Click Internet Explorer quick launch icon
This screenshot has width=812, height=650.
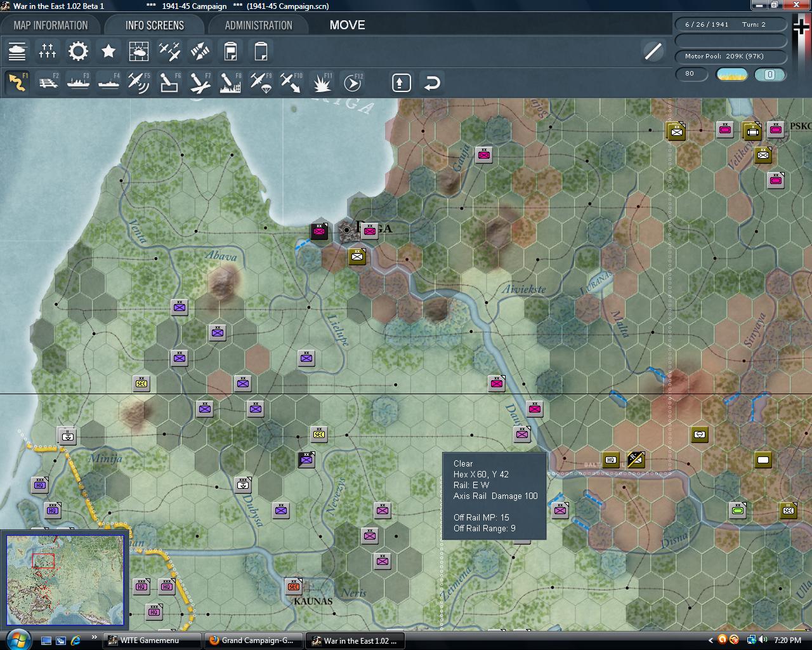75,640
